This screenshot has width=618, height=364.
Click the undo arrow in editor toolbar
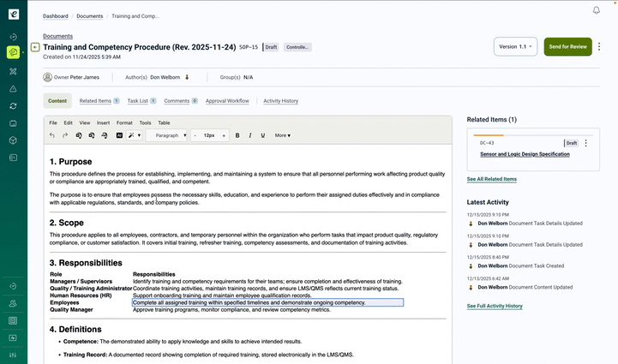52,135
